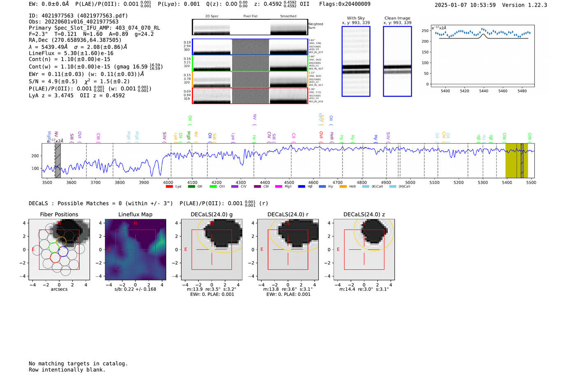Choose the Hβ legend color swatch
The height and width of the screenshot is (392, 576).
click(302, 187)
